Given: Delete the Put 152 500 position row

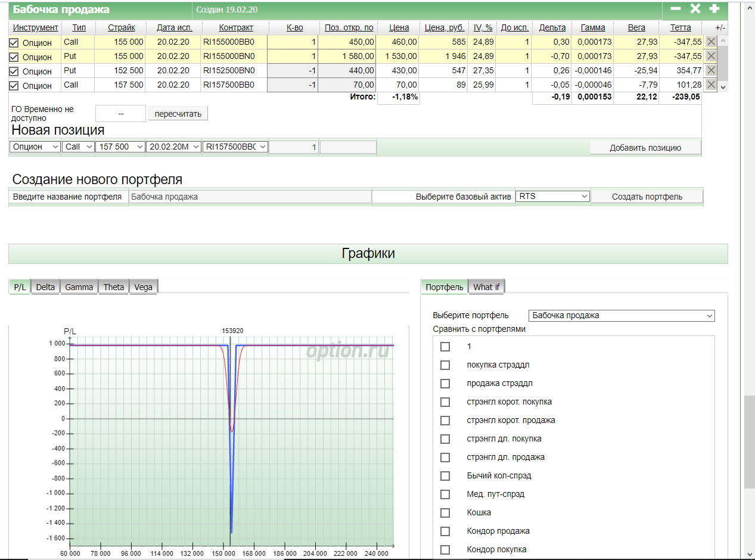Looking at the screenshot, I should click(710, 70).
